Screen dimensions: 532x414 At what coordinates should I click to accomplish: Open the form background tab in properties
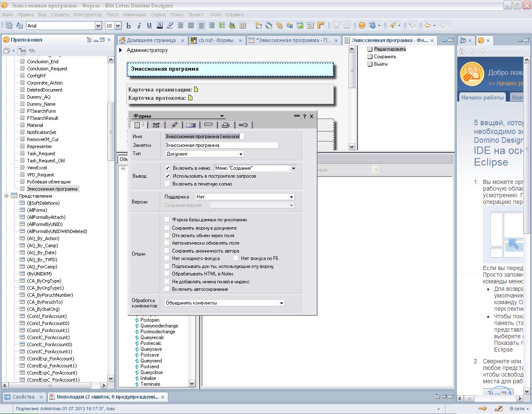[191, 125]
